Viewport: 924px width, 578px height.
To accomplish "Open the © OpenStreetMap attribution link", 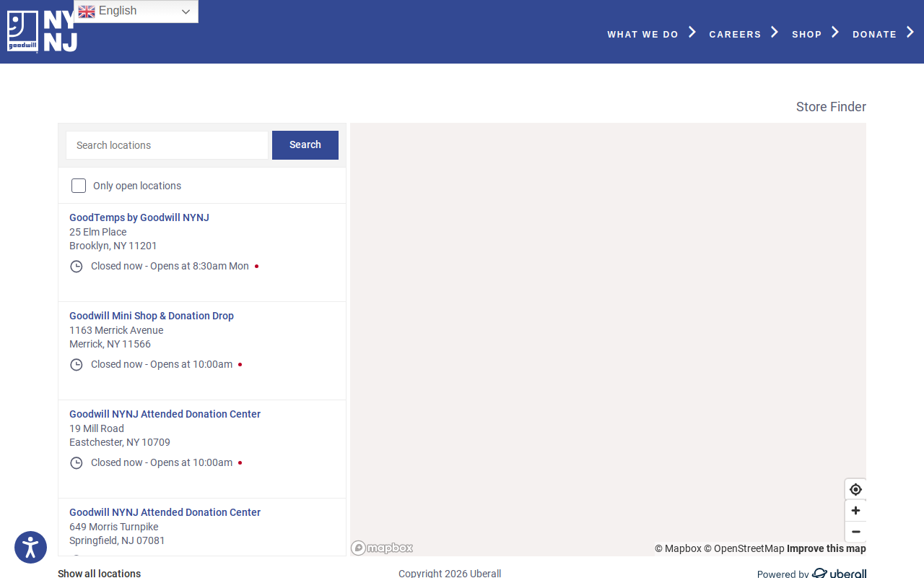I will [744, 548].
